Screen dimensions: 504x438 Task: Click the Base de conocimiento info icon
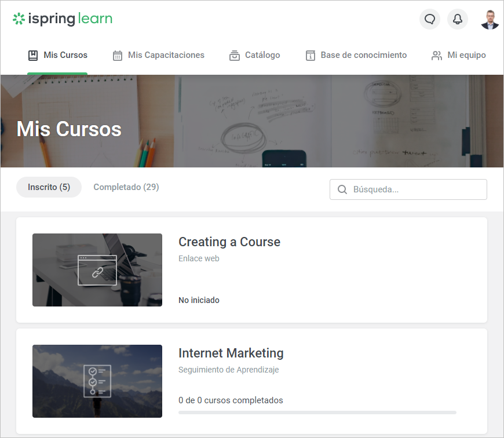(x=311, y=56)
